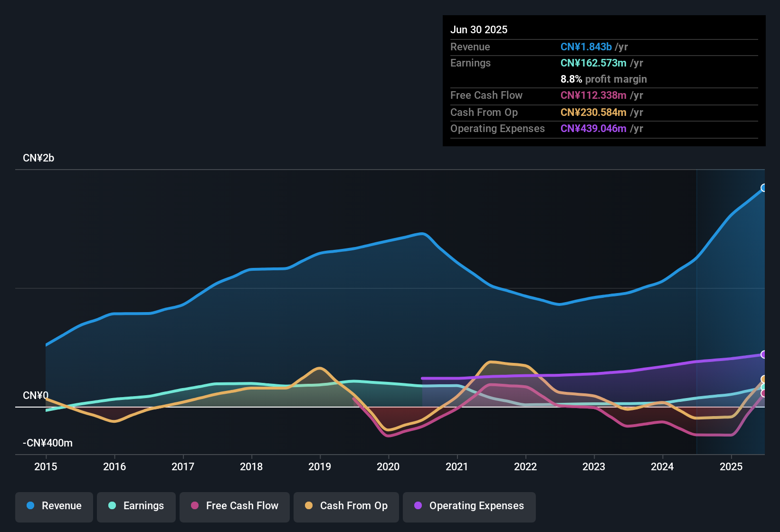This screenshot has height=532, width=780.
Task: Open details for the Jun 30 2025 tooltip header
Action: point(479,29)
